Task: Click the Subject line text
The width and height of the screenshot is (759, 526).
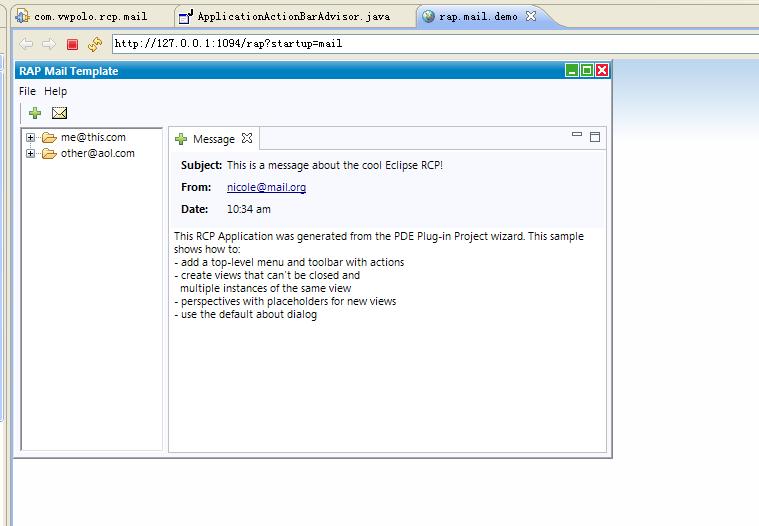Action: point(334,165)
